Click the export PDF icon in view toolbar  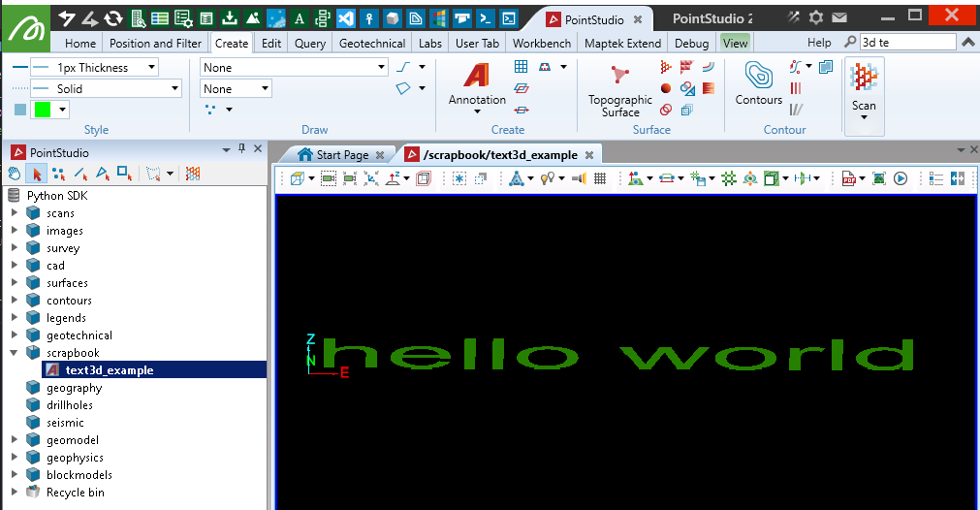coord(849,178)
